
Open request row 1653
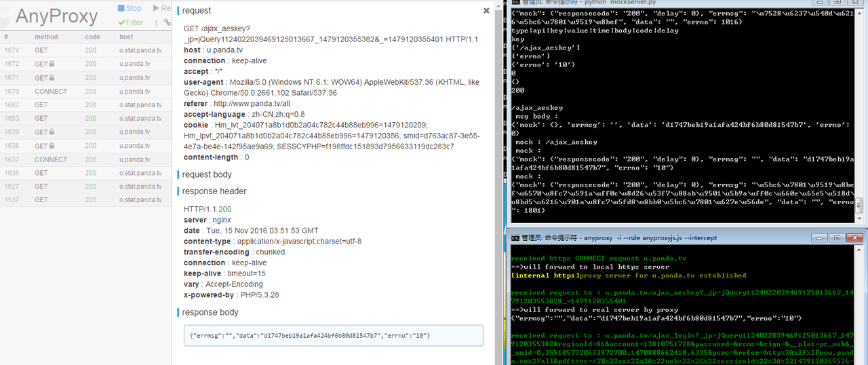(x=85, y=118)
